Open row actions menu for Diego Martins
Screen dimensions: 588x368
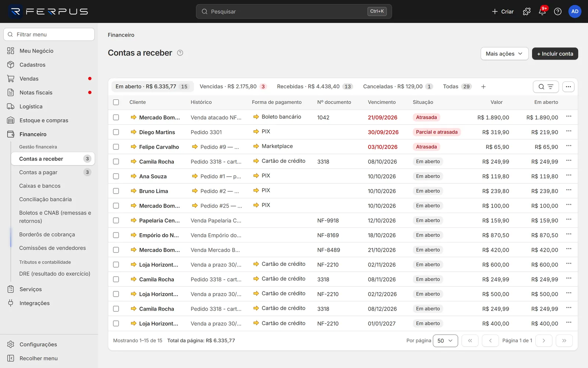[569, 131]
